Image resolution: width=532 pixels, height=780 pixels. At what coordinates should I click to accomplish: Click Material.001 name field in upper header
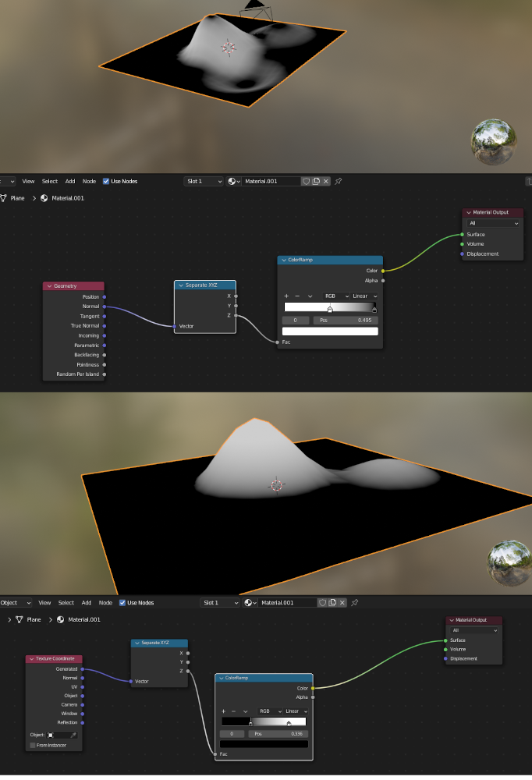tap(271, 181)
